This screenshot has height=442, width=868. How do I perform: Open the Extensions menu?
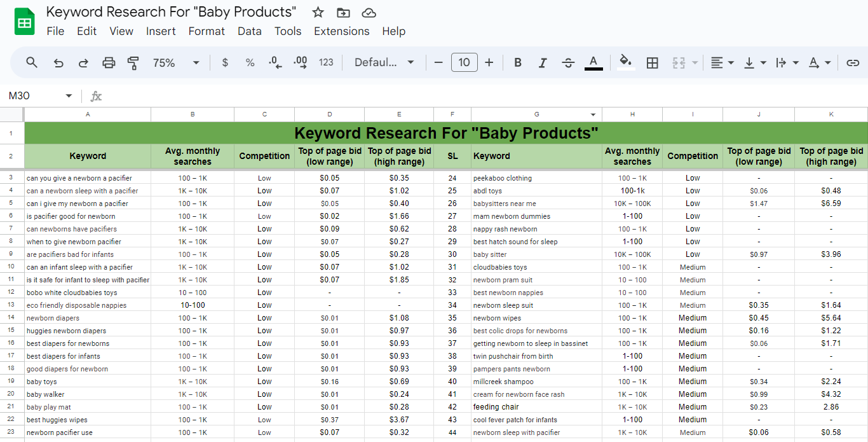tap(341, 31)
